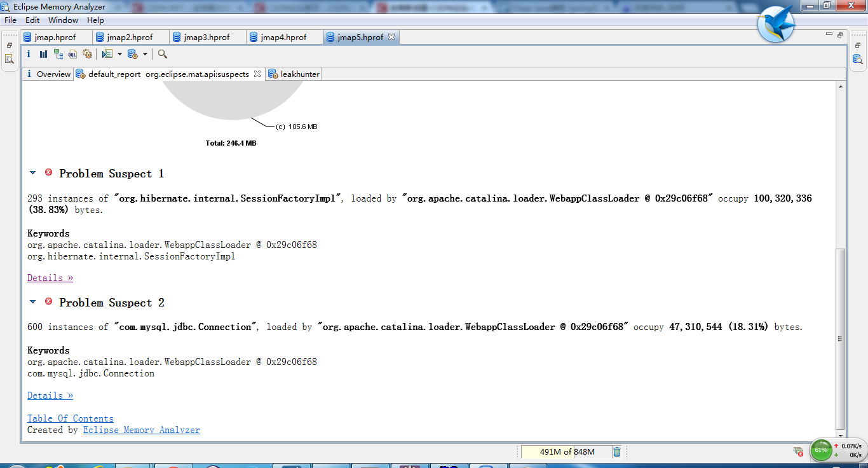868x468 pixels.
Task: Switch to the Overview tab
Action: pos(48,74)
